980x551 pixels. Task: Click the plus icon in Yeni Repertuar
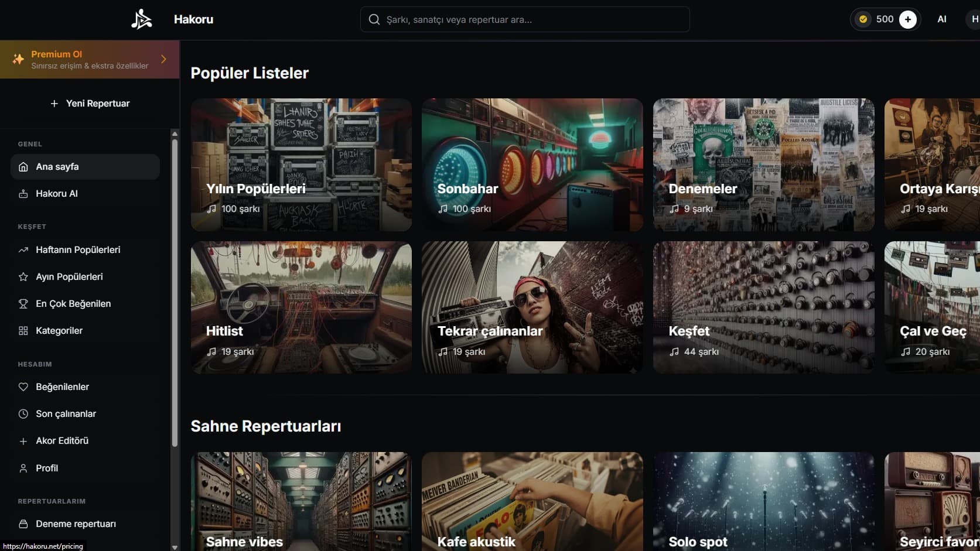point(54,104)
